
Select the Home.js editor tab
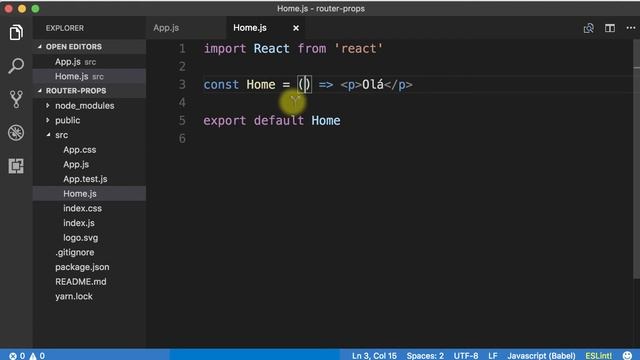(x=250, y=28)
